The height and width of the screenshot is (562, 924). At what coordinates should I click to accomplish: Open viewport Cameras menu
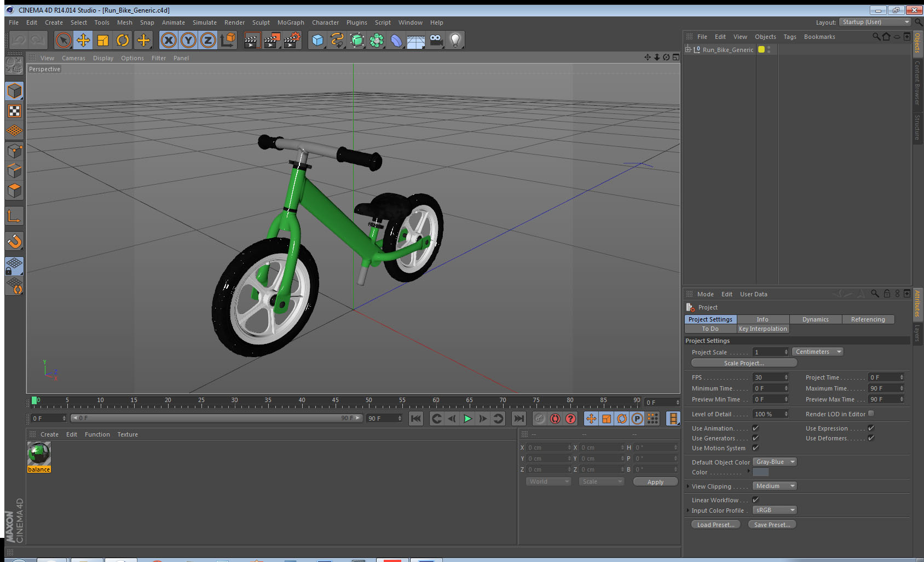(73, 58)
